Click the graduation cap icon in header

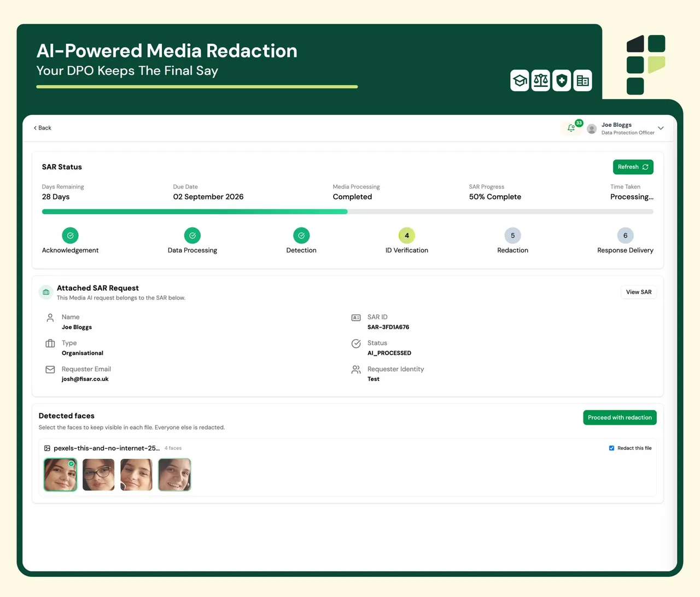tap(520, 81)
